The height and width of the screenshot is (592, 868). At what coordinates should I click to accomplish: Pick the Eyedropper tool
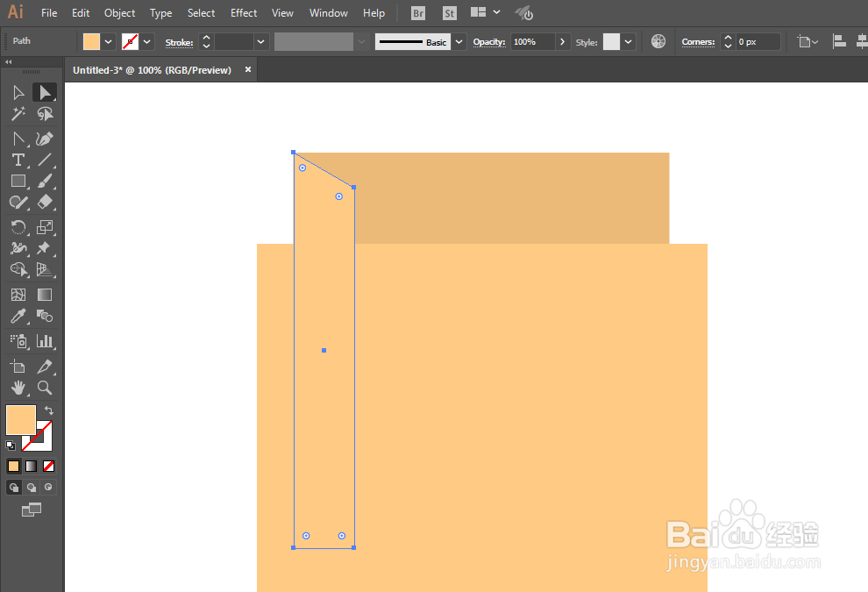[x=18, y=317]
